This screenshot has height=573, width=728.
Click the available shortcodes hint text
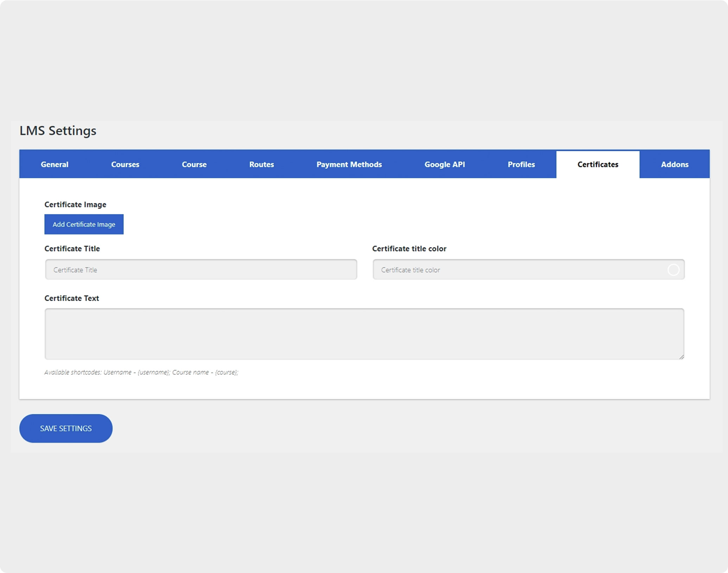click(141, 372)
